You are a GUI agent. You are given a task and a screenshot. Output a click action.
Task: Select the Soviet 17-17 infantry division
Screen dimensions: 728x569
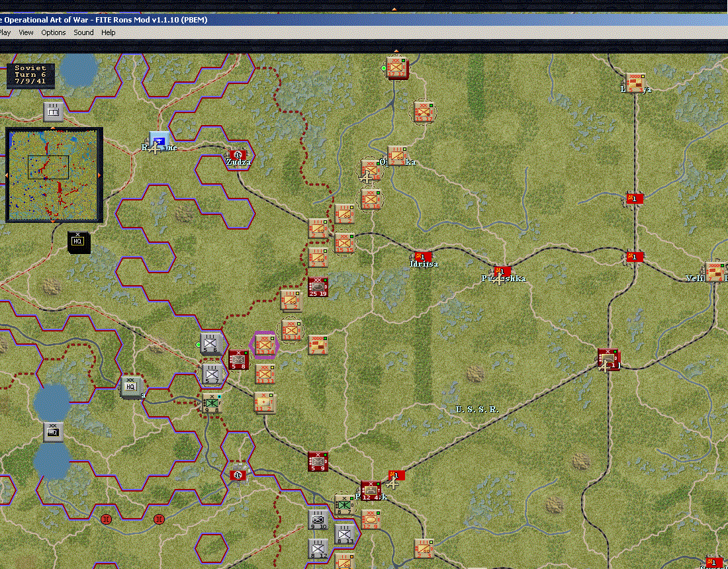point(397,67)
